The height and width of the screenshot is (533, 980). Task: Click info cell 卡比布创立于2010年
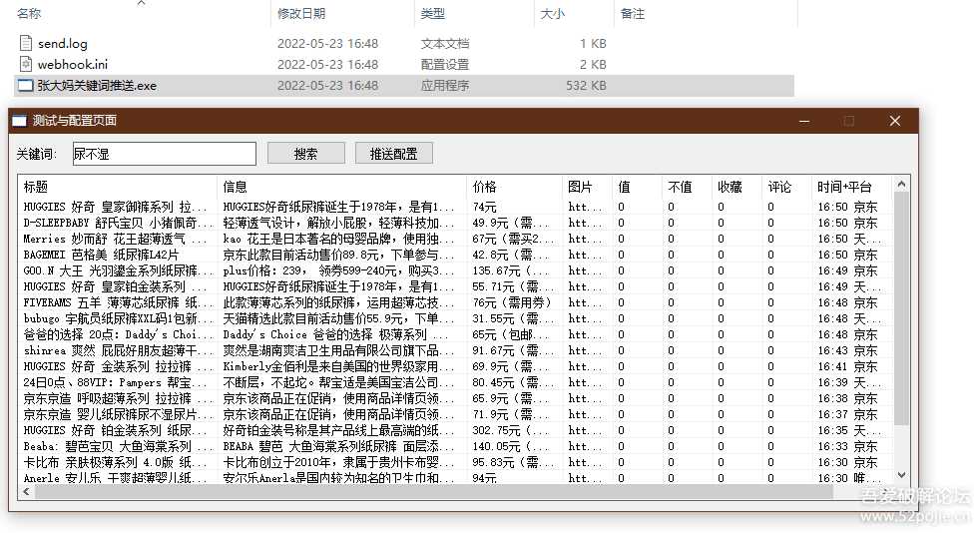[338, 462]
